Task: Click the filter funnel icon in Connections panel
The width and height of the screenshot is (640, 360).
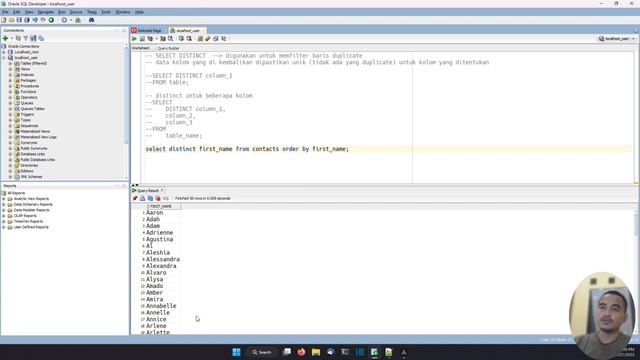Action: [x=25, y=38]
